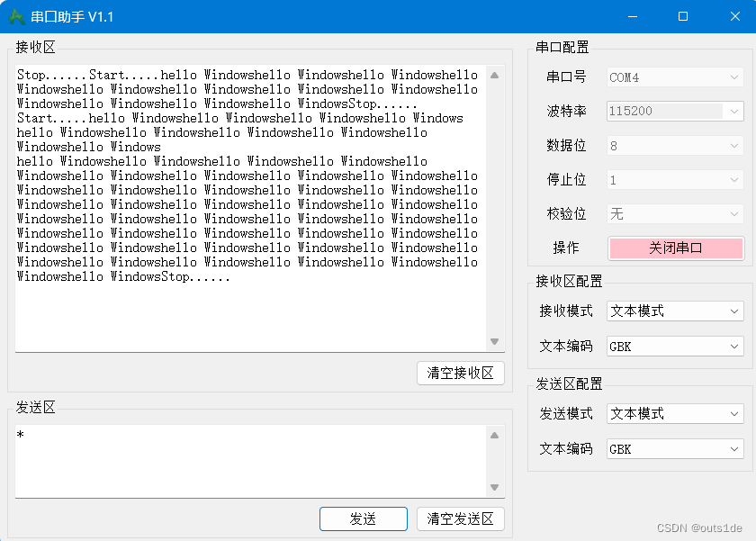Open the 串口号 COM4 dropdown
The width and height of the screenshot is (756, 541).
674,77
